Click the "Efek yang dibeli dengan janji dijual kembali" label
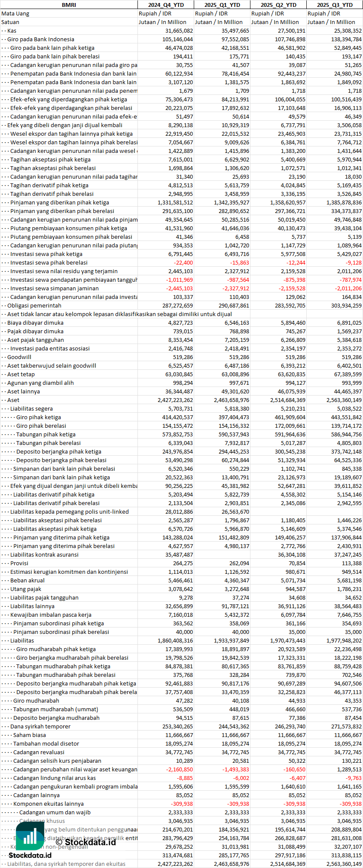This screenshot has height=868, width=363. point(65,125)
